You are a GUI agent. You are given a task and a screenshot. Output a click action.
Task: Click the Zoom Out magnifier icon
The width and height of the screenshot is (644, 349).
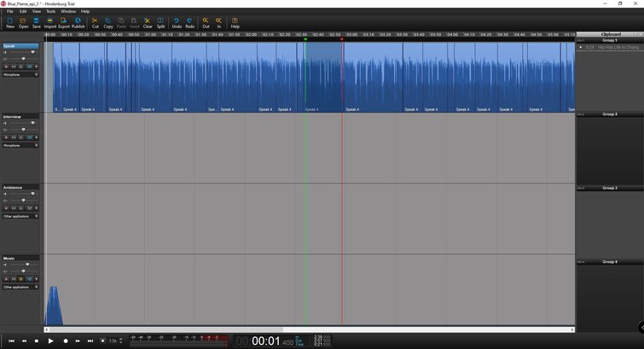(206, 21)
